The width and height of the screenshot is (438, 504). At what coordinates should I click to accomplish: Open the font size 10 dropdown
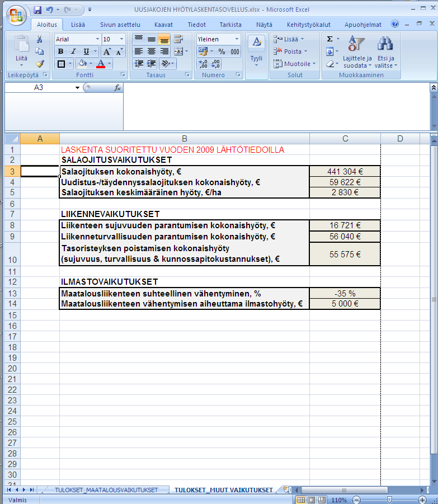click(x=121, y=39)
